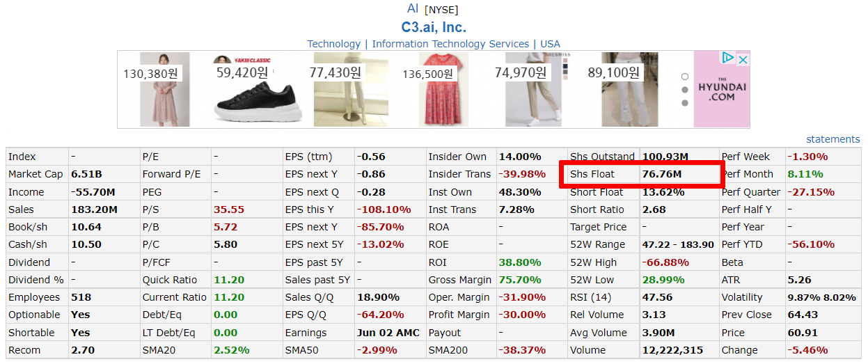Viewport: 868px width, 364px height.
Task: Click the Recom value 2.70
Action: tap(82, 350)
